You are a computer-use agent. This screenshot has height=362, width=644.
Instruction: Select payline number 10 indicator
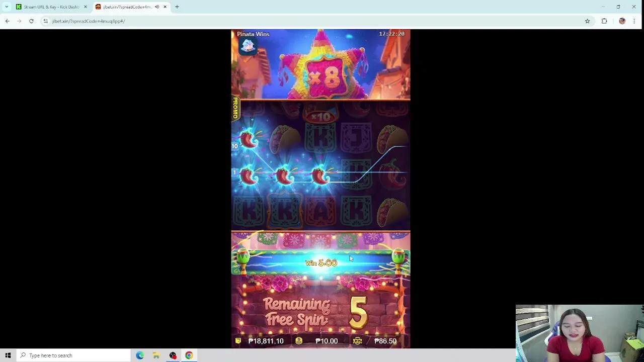click(x=234, y=146)
